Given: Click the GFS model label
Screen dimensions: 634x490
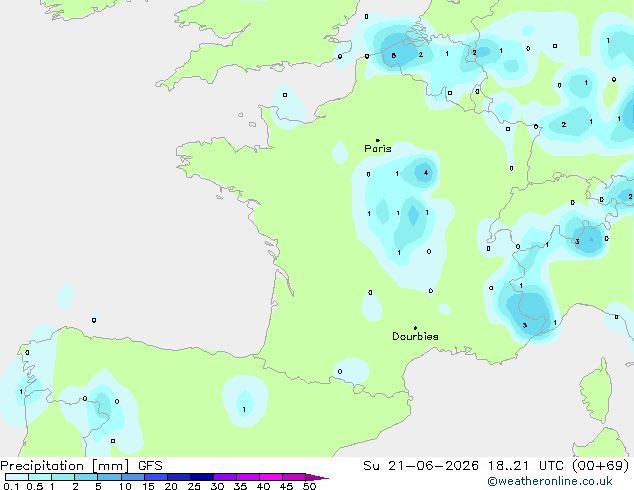Looking at the screenshot, I should [x=150, y=466].
